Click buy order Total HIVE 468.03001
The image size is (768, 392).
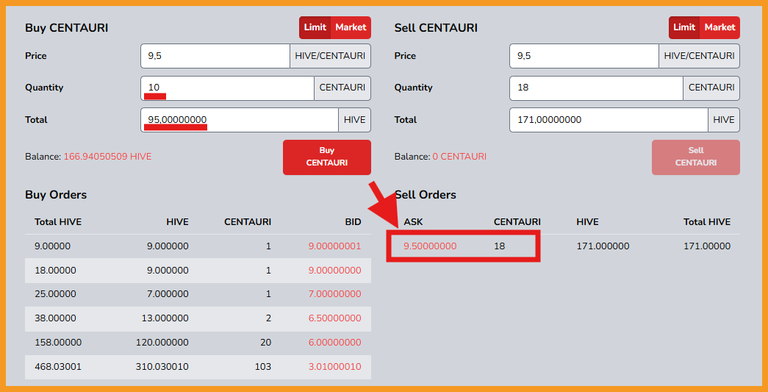point(58,367)
